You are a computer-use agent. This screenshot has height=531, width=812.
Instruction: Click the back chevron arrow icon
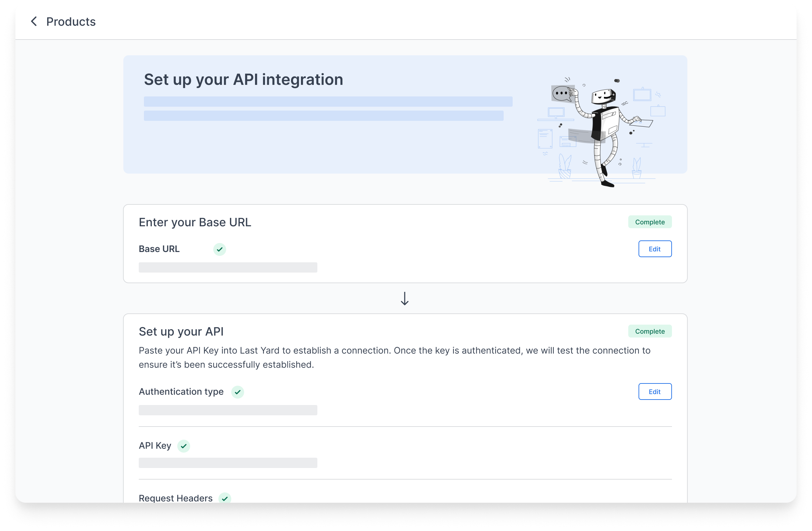click(x=34, y=22)
